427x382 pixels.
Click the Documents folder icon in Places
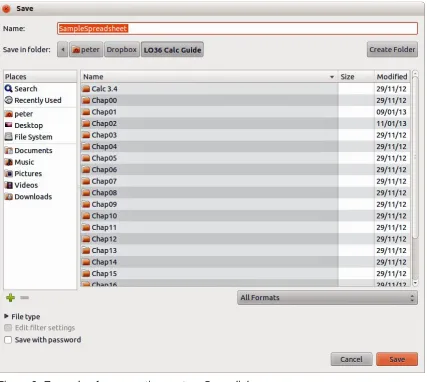[x=9, y=150]
